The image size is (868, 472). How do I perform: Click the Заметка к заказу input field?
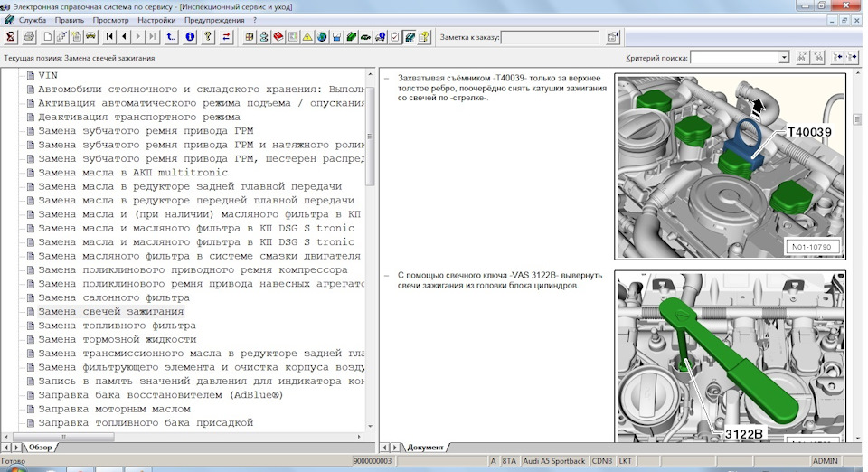(x=551, y=38)
